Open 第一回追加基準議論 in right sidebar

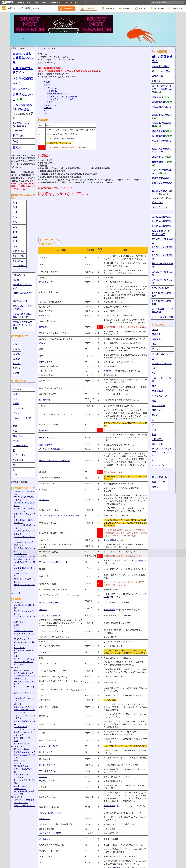click(162, 217)
